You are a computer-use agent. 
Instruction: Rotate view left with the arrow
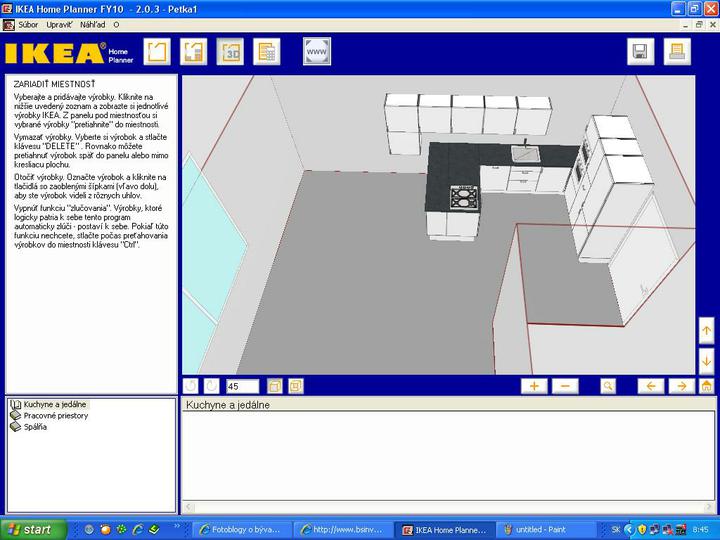[x=650, y=386]
